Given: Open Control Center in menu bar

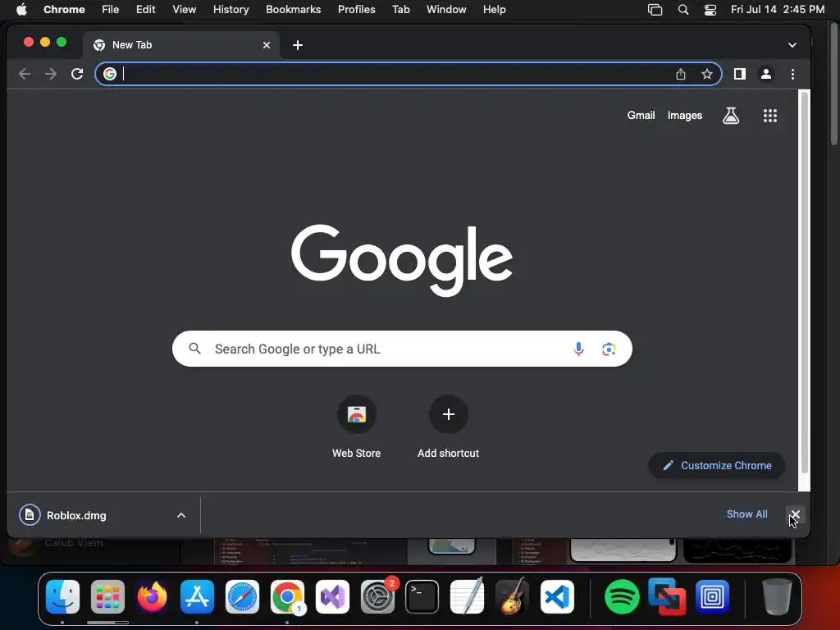Looking at the screenshot, I should tap(710, 10).
